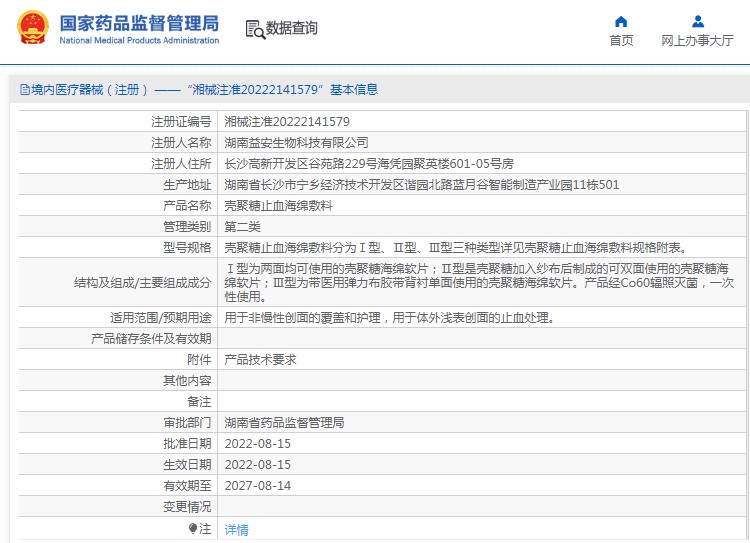Click the National Emblem logo icon
The width and height of the screenshot is (750, 543).
coord(31,28)
